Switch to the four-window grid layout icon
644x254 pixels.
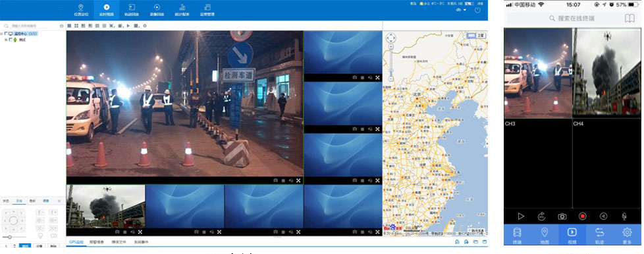76,26
